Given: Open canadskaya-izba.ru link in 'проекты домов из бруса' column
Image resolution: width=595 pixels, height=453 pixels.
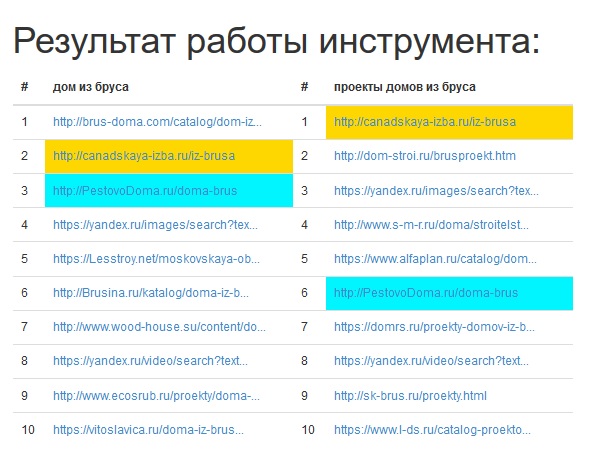Looking at the screenshot, I should click(x=425, y=122).
